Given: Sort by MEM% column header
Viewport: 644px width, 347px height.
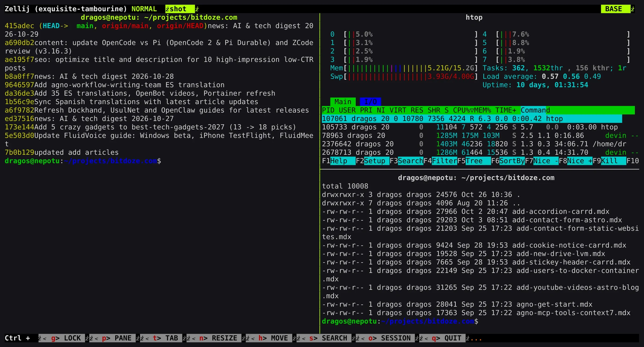Looking at the screenshot, I should pyautogui.click(x=482, y=110).
